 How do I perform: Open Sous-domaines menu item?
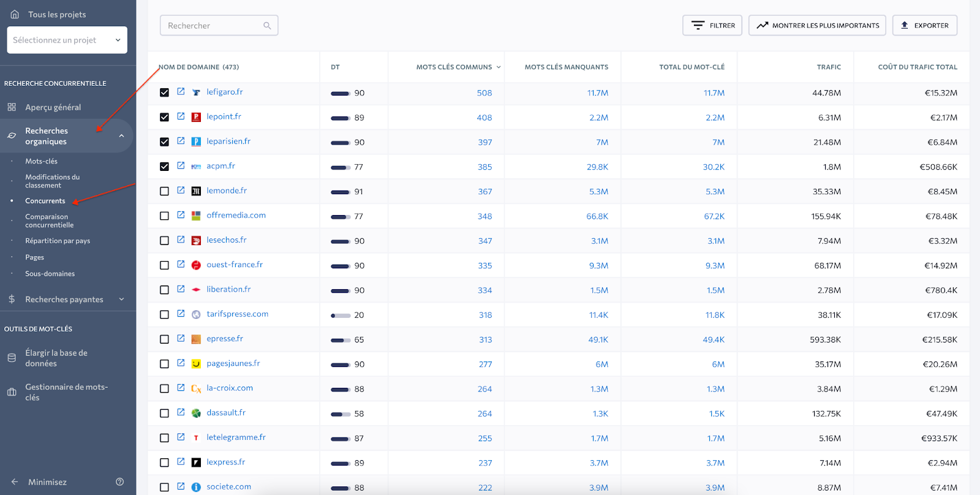click(x=50, y=274)
